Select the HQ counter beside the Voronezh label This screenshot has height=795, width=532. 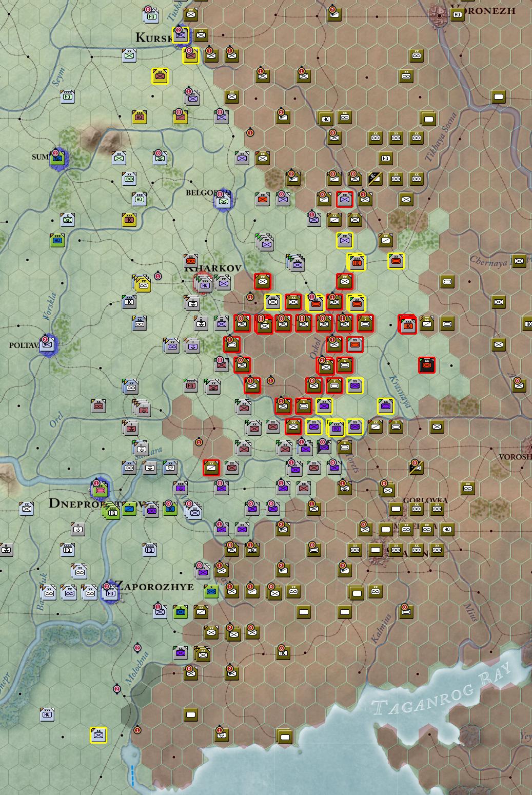(457, 15)
